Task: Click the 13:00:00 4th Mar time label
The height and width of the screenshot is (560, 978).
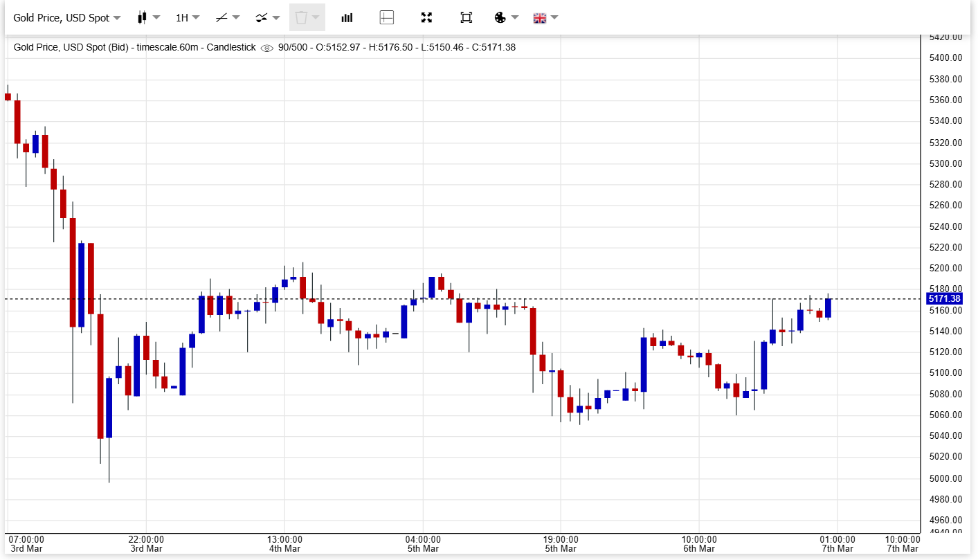Action: point(284,544)
